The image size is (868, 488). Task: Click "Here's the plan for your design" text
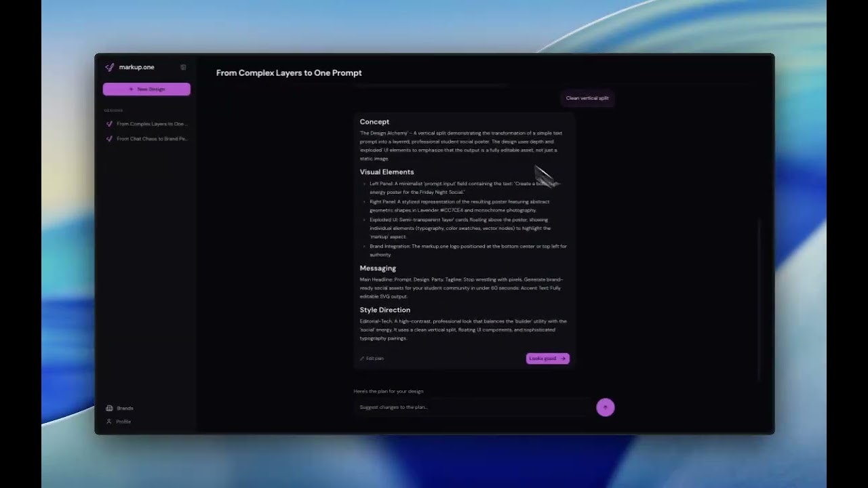tap(389, 392)
